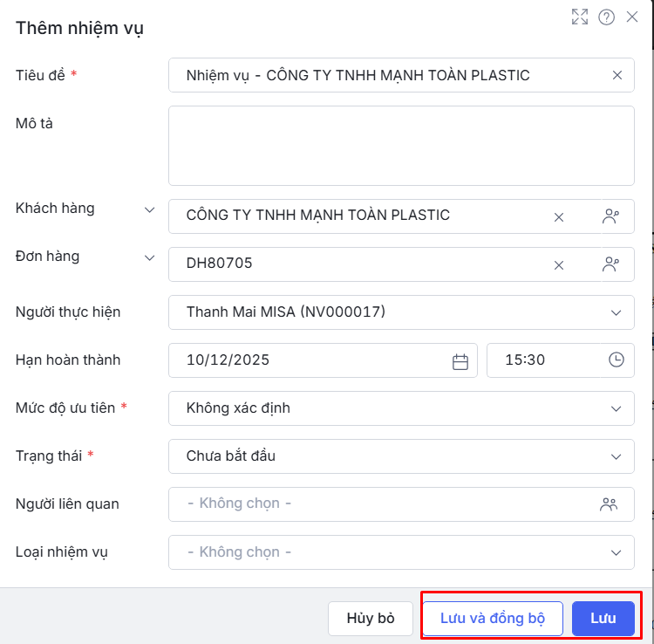Clear the Tiêu đề title text
The width and height of the screenshot is (654, 644).
pyautogui.click(x=617, y=75)
